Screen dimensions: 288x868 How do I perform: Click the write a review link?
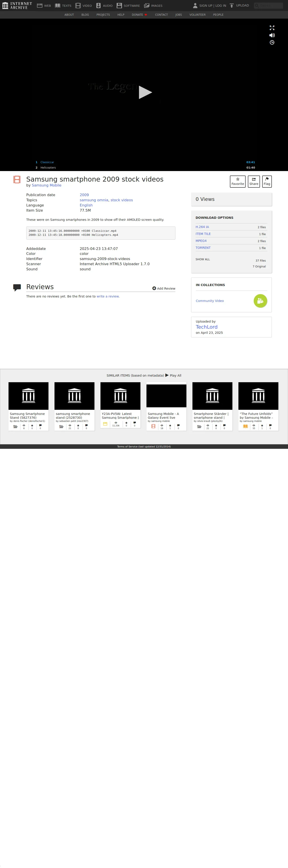(108, 297)
